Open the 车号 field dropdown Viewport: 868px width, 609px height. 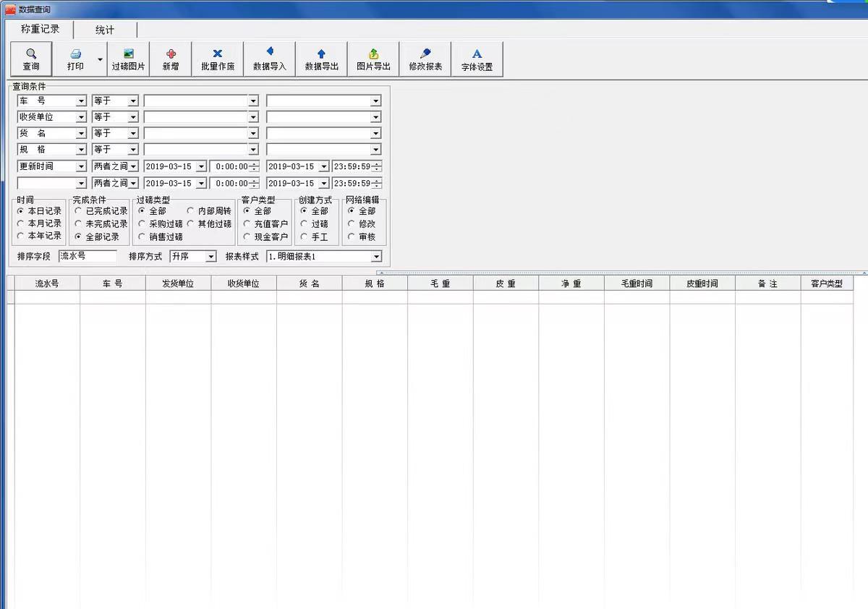81,101
